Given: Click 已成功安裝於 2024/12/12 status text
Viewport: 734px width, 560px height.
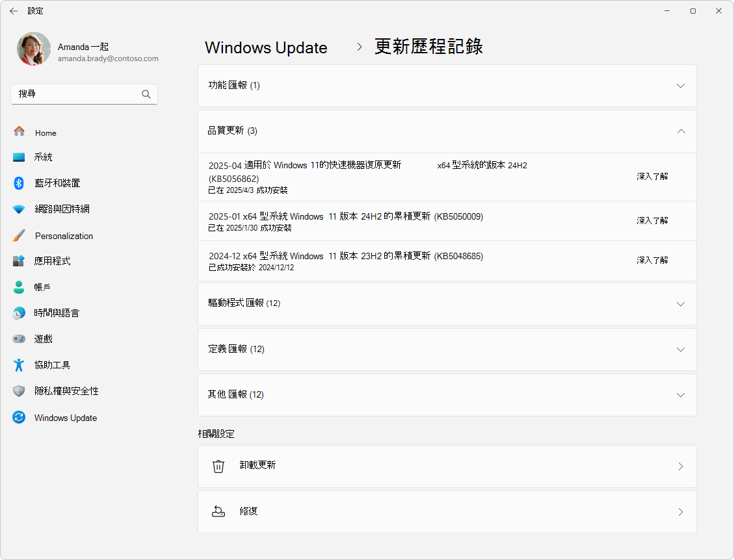Looking at the screenshot, I should [252, 268].
